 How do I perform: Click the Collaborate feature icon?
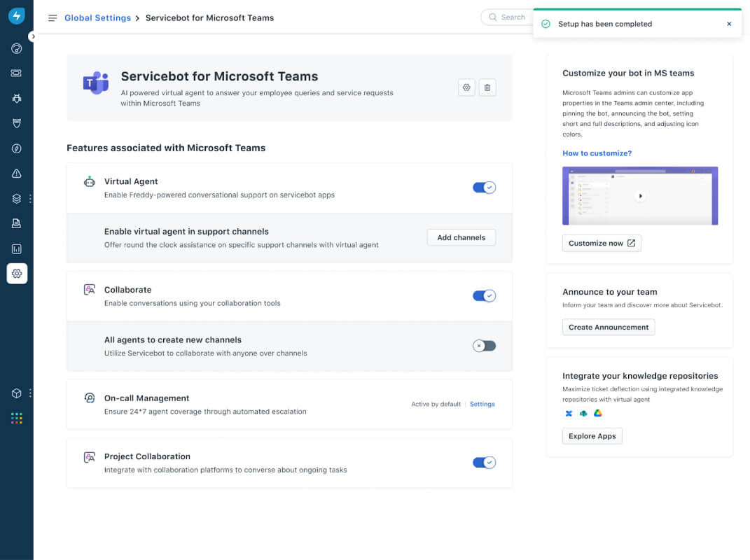pos(90,290)
